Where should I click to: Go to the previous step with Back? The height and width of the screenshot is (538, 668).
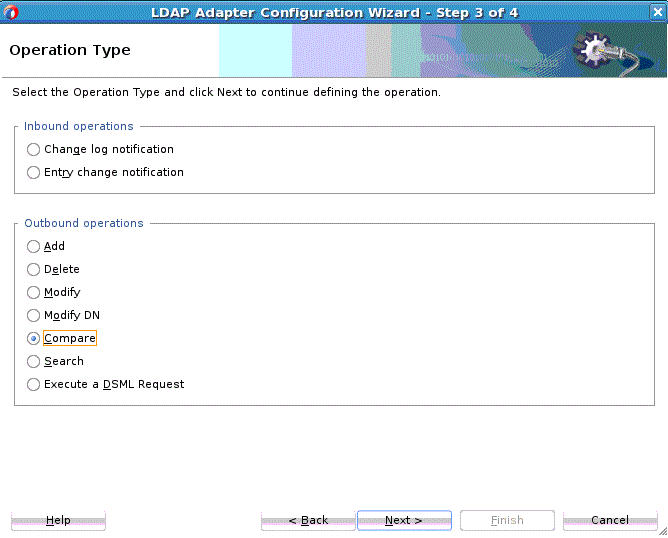coord(308,521)
